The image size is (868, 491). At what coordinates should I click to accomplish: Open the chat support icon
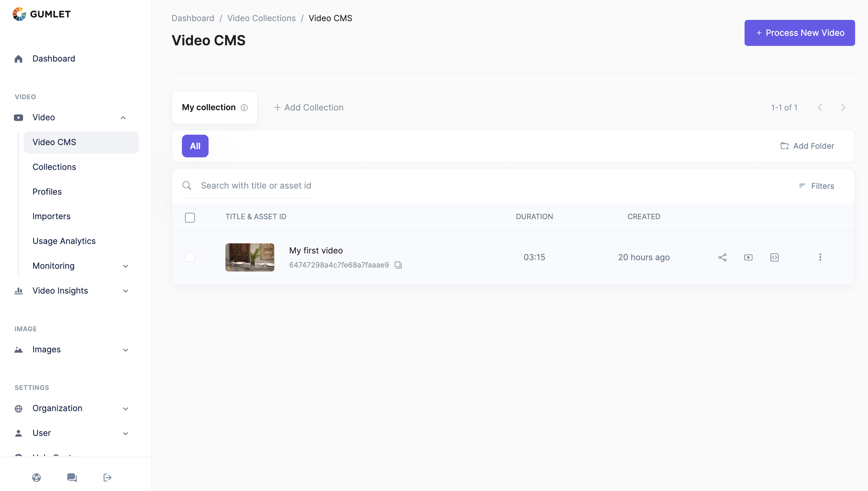point(72,478)
